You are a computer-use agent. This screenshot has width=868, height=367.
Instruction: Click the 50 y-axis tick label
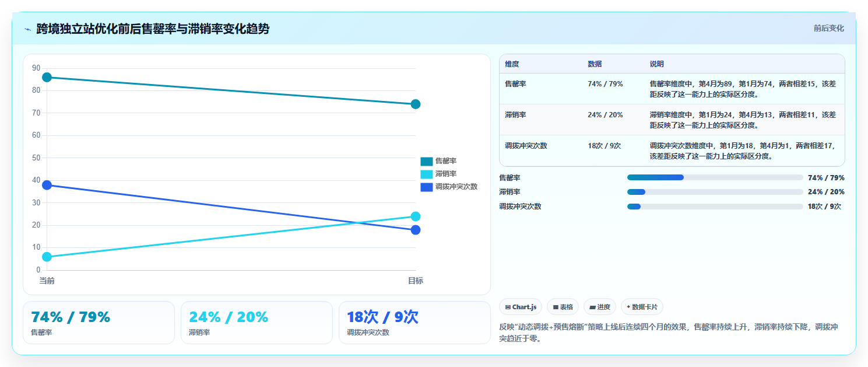tap(36, 158)
